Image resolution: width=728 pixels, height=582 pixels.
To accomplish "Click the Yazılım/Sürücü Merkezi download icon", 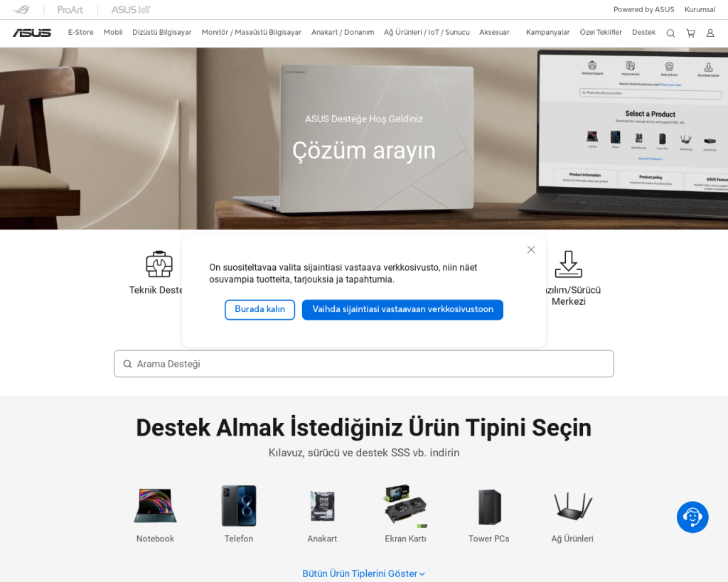I will pos(568,264).
